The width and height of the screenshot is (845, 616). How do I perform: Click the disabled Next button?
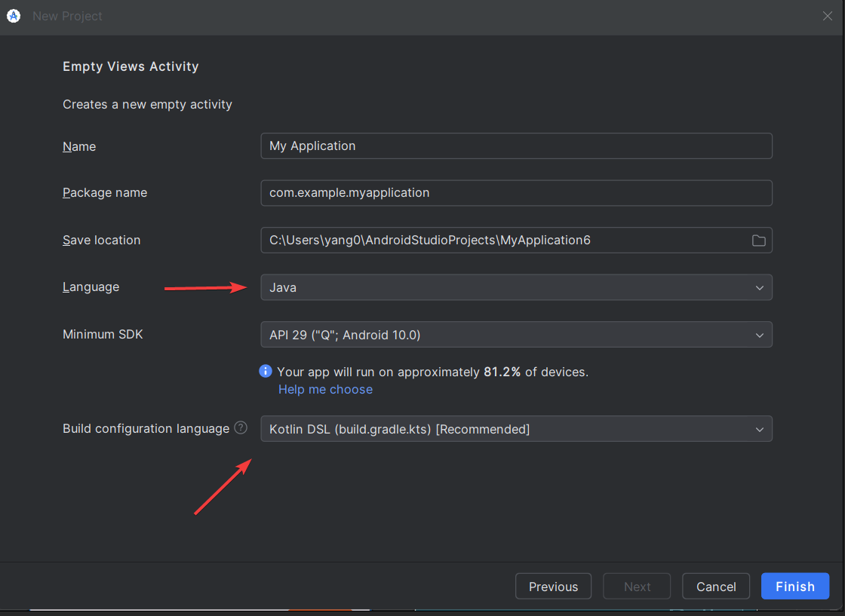[x=637, y=587]
